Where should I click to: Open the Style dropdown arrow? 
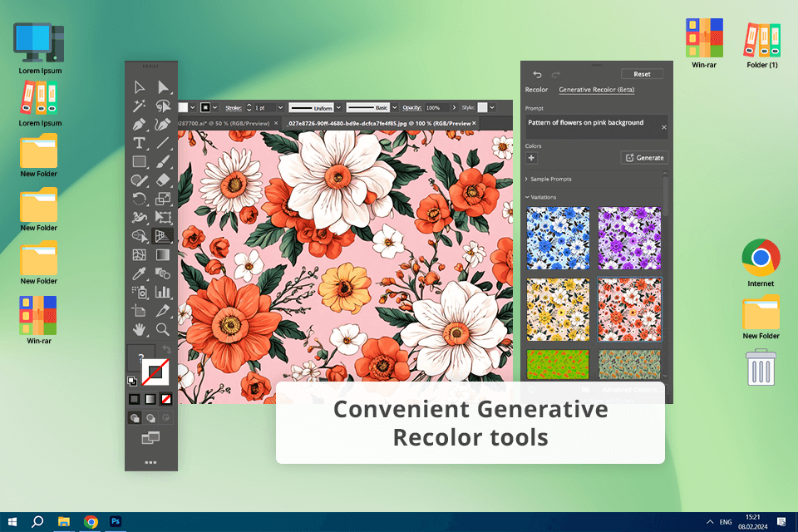coord(492,108)
